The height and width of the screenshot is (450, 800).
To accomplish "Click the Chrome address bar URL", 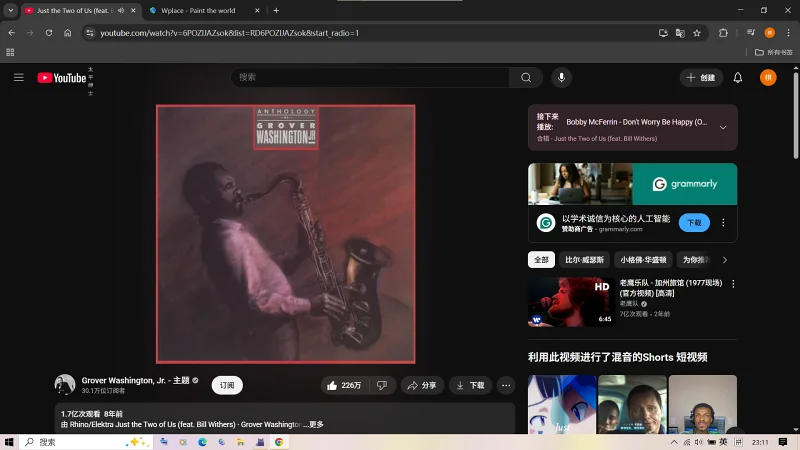I will 230,33.
